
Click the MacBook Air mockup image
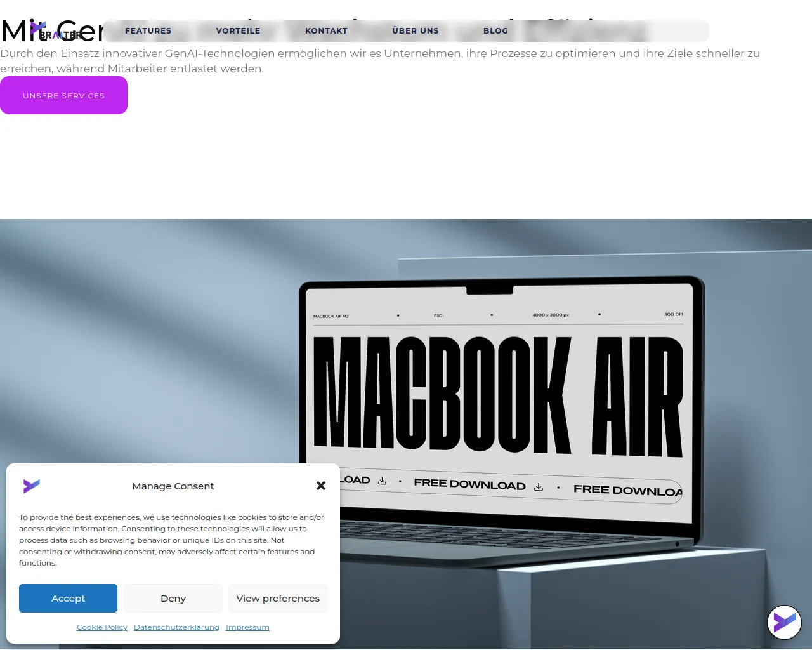pos(406,434)
